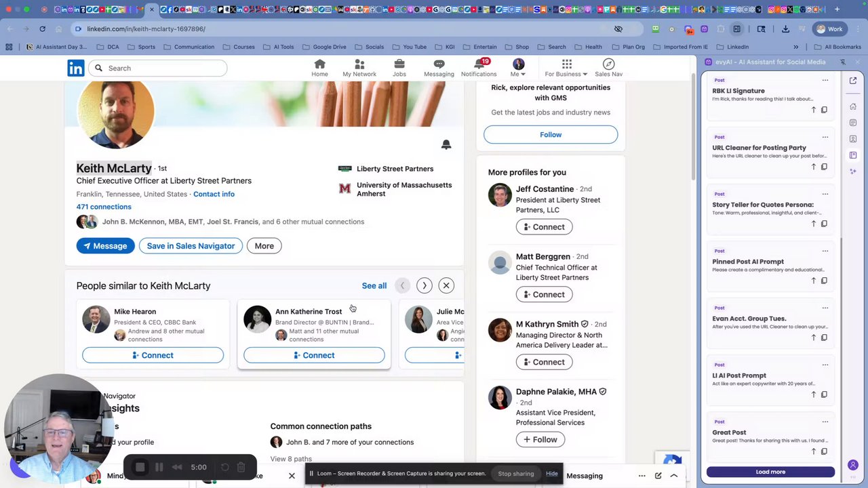Open browser downloads icon
This screenshot has height=488, width=868.
[x=785, y=29]
